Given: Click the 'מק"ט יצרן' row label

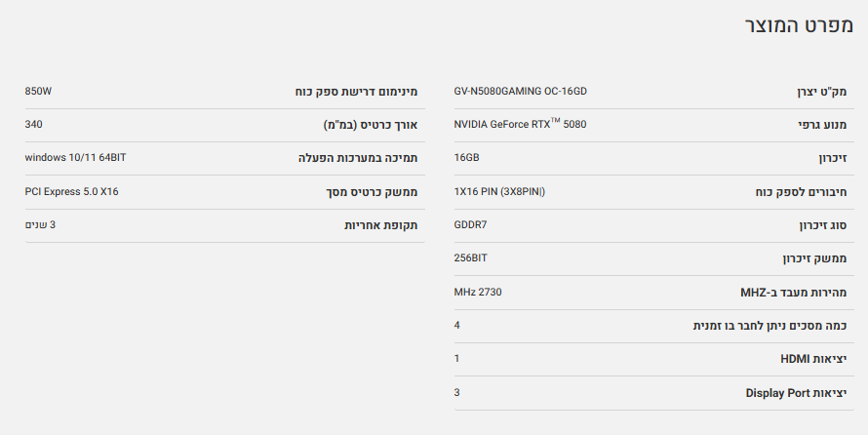Looking at the screenshot, I should [821, 92].
